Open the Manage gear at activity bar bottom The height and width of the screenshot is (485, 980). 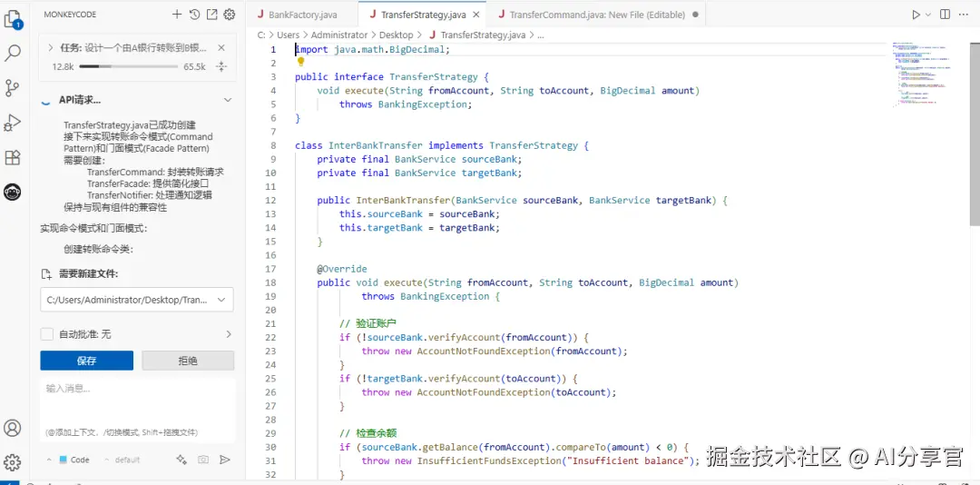coord(13,462)
